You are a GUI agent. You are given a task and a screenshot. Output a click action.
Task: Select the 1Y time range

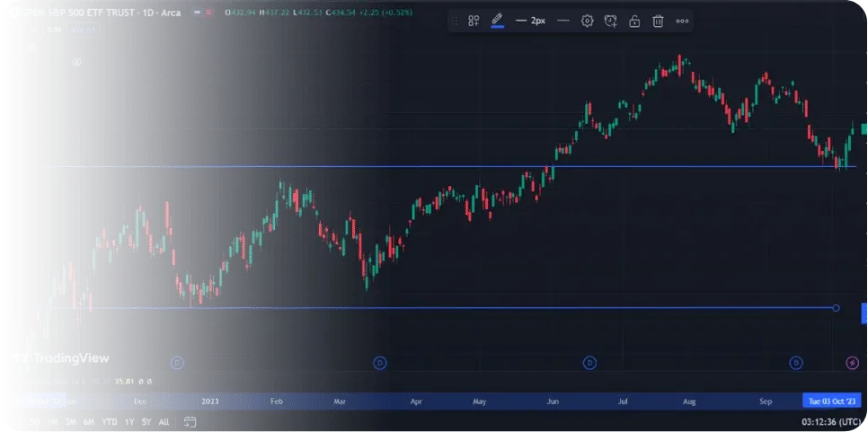point(129,422)
